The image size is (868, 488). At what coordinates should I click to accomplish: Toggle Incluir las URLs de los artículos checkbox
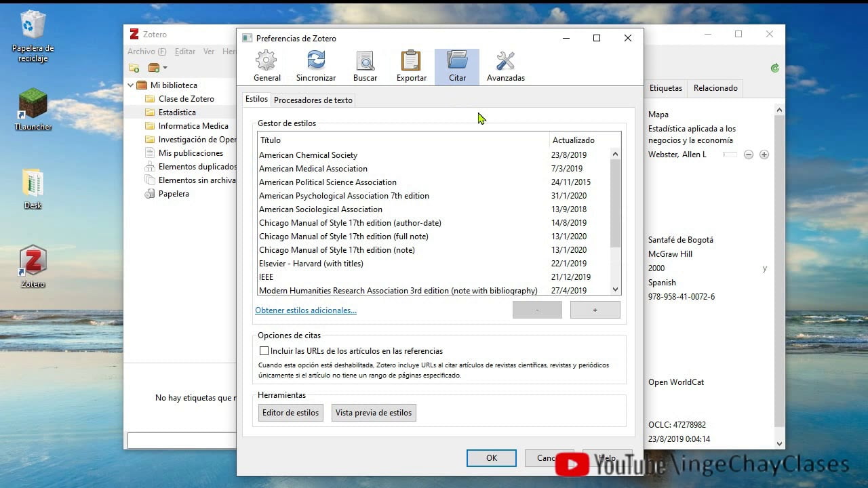pyautogui.click(x=264, y=351)
